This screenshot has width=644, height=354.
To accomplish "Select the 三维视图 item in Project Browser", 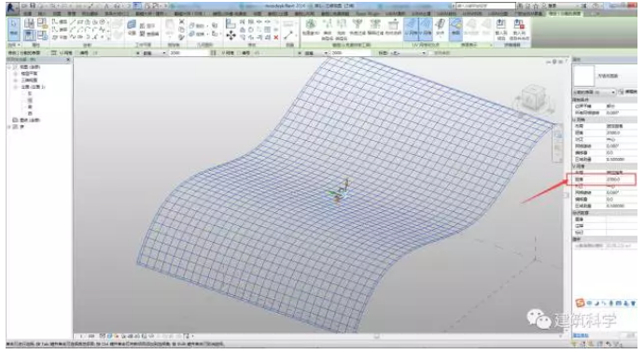I will [x=29, y=80].
